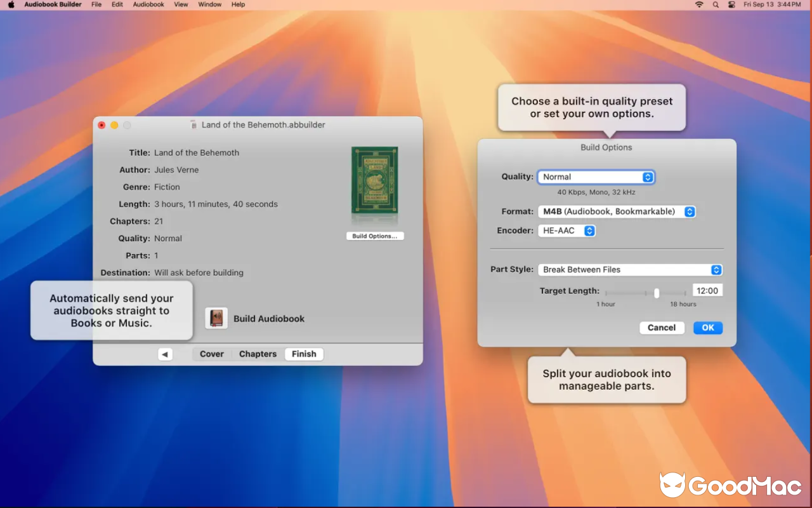Click the Build Audiobook book icon
Screen dimensions: 812x508
coord(216,317)
